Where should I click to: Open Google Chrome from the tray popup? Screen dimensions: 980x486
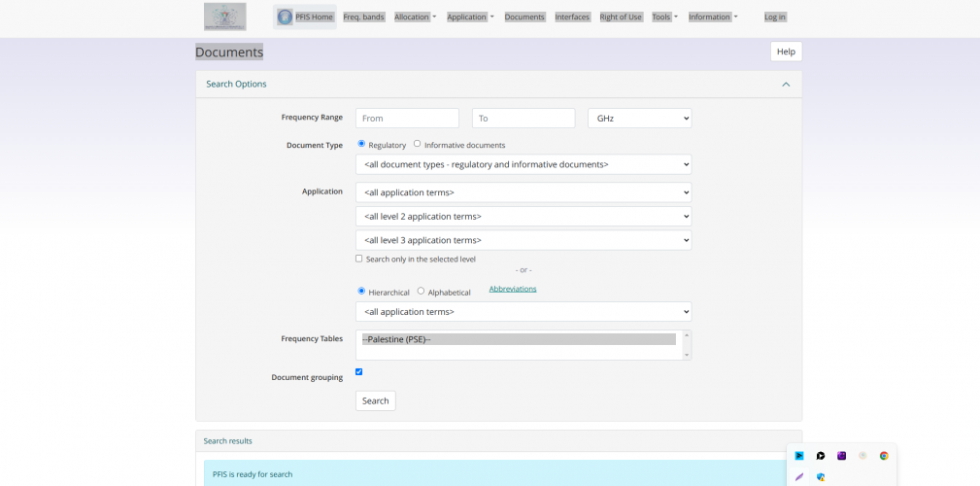click(x=884, y=456)
